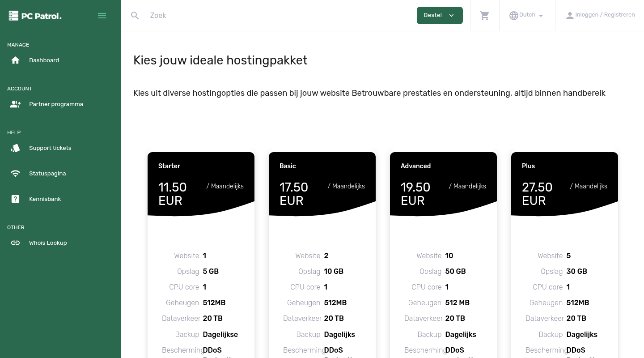Viewport: 644px width, 358px height.
Task: Open the Dashboard via the home icon
Action: [15, 60]
